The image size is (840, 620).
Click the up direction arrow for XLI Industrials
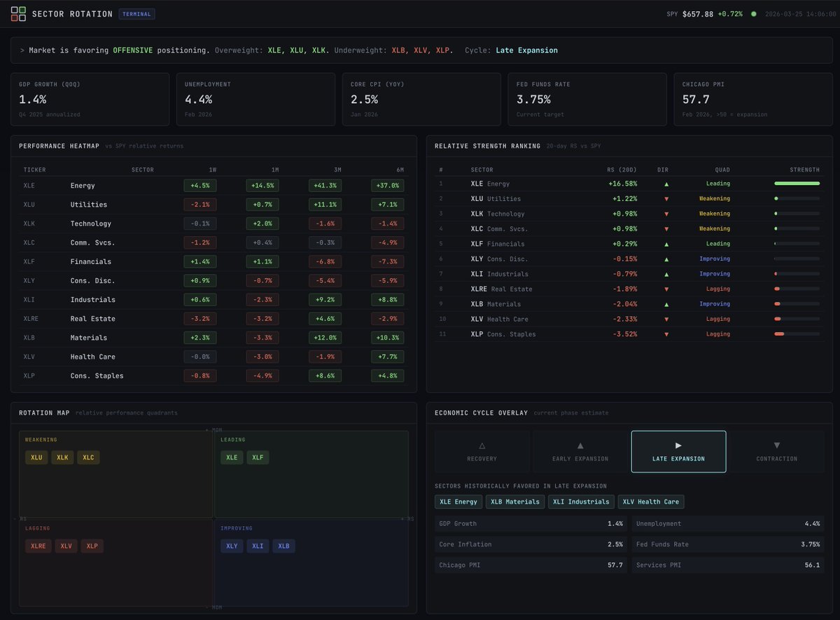[666, 274]
